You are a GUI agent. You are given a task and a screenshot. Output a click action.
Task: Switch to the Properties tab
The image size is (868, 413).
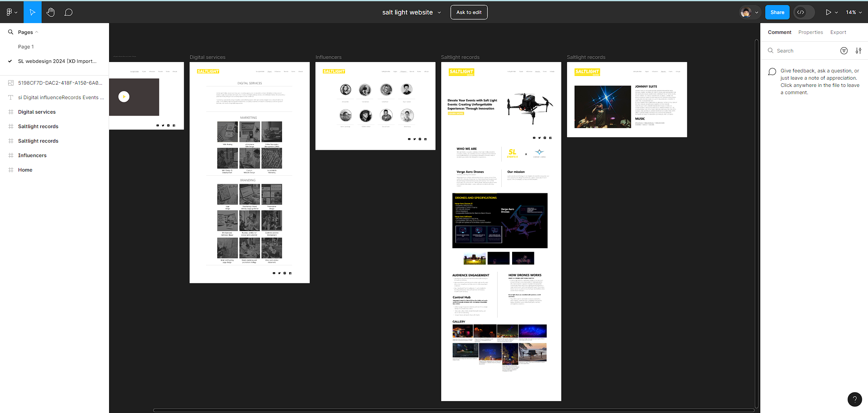810,32
